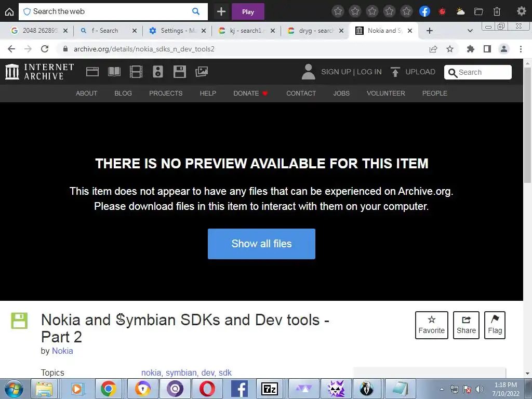532x399 pixels.
Task: Click the magnifier in Search the web box
Action: [196, 11]
